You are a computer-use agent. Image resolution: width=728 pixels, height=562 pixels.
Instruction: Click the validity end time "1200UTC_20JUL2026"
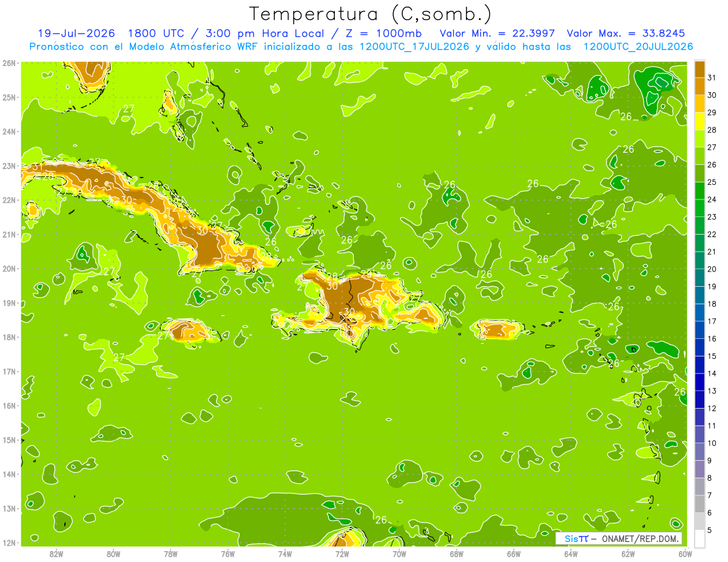pyautogui.click(x=638, y=47)
